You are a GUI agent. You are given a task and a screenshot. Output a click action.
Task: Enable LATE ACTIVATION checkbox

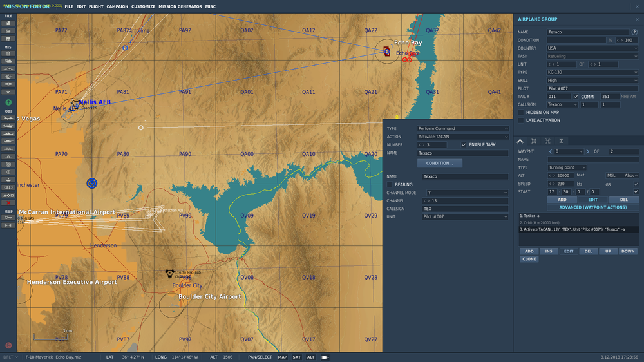(x=521, y=120)
